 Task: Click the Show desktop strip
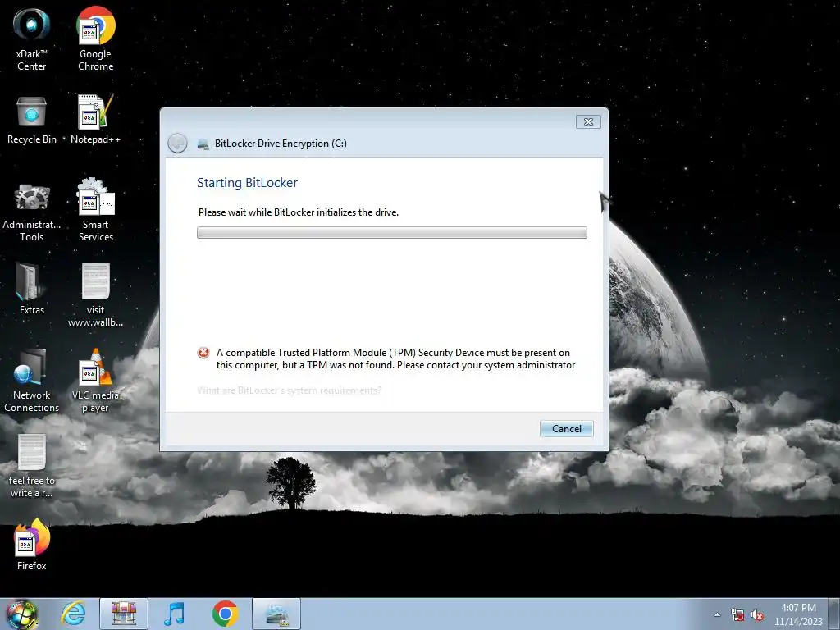[836, 614]
